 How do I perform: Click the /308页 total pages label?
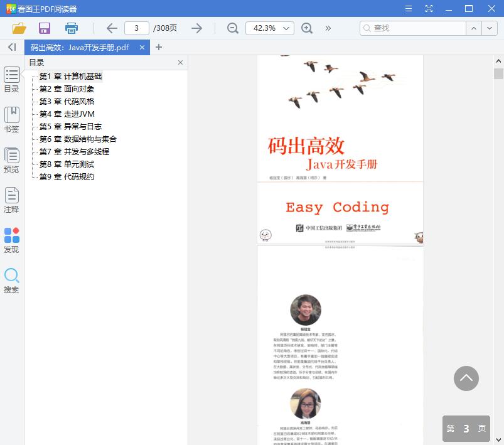165,28
